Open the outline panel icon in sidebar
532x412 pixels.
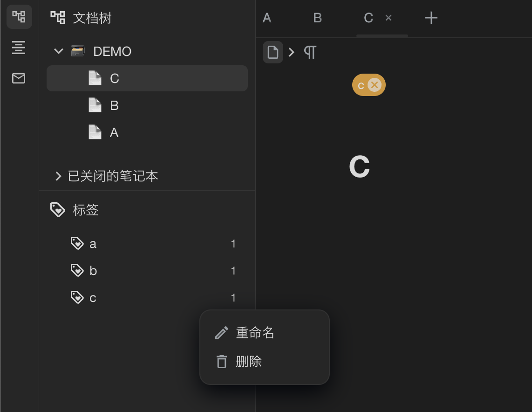tap(19, 48)
